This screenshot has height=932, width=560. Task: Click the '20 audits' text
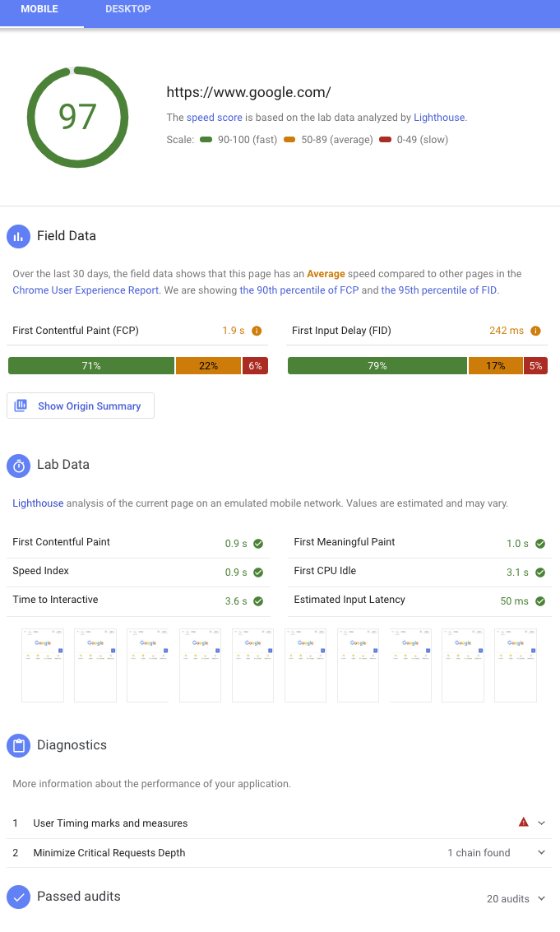click(508, 899)
